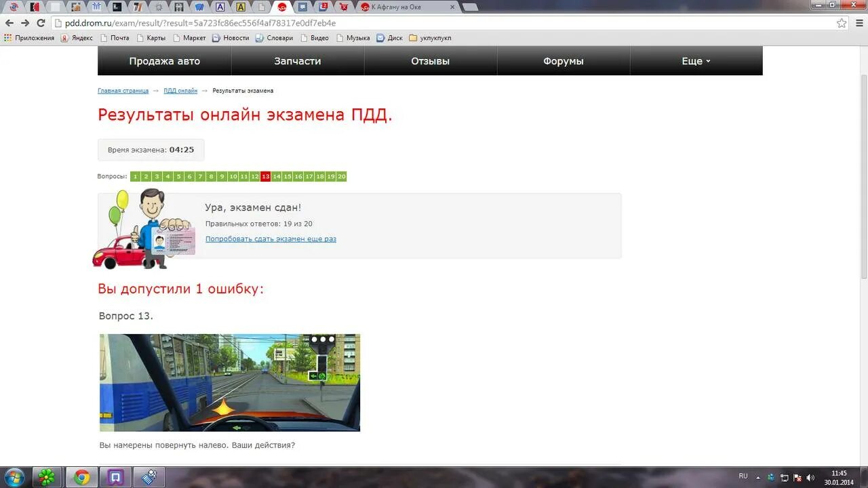Select question number 20 in results
This screenshot has width=868, height=488.
point(341,176)
